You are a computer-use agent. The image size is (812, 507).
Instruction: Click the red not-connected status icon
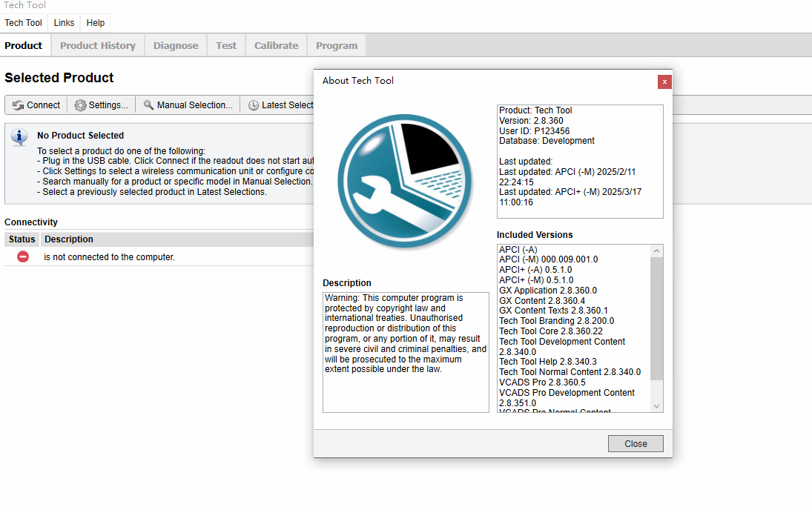tap(22, 256)
